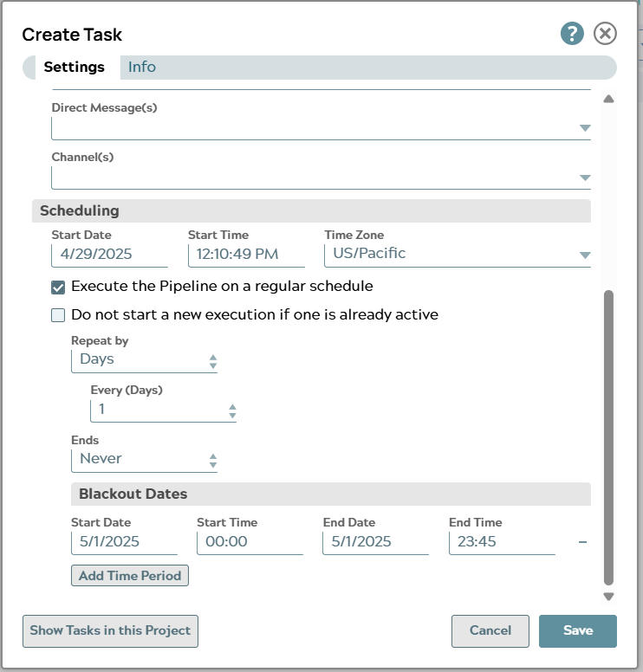643x672 pixels.
Task: Click the Add Time Period button
Action: coord(130,576)
